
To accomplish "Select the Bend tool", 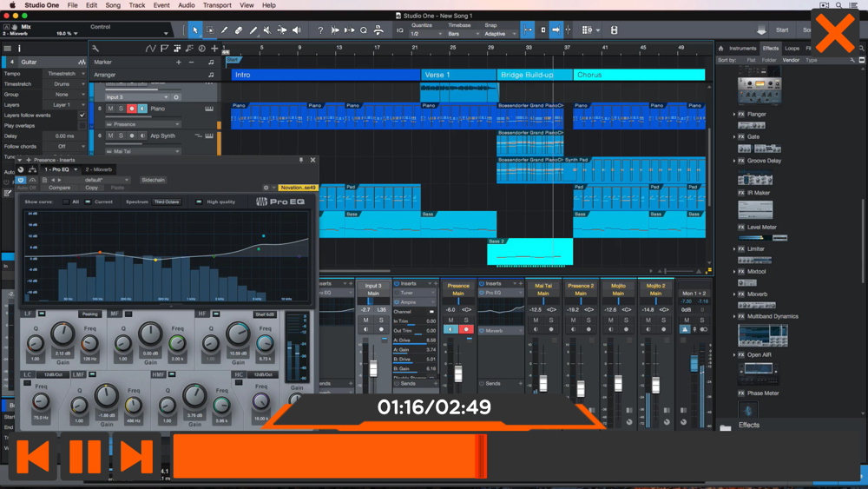I will pos(282,30).
